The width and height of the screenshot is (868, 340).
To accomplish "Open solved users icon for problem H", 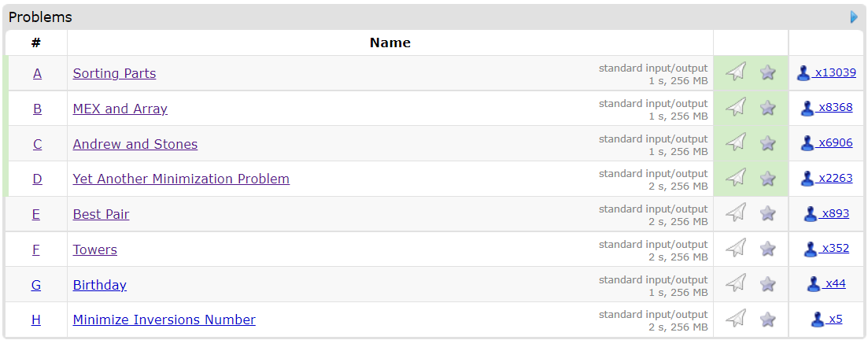I will 818,320.
